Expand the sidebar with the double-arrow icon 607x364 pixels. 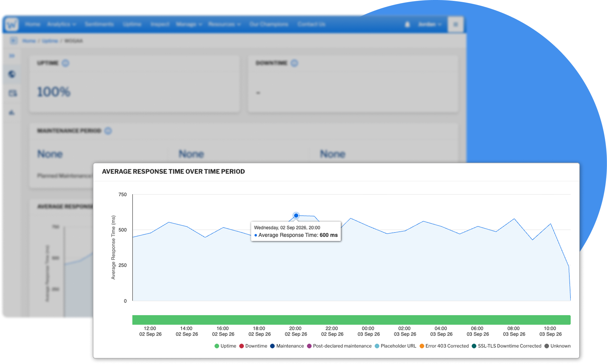[x=12, y=56]
